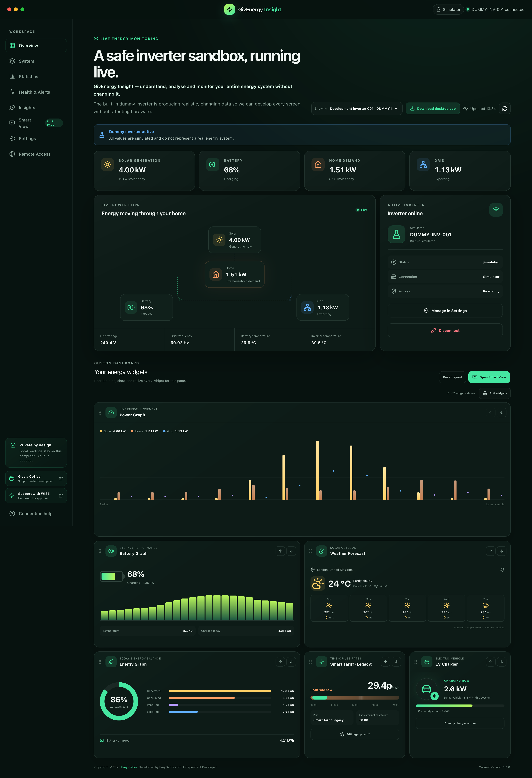The height and width of the screenshot is (778, 532).
Task: Click the Home Demand house icon
Action: pos(318,164)
